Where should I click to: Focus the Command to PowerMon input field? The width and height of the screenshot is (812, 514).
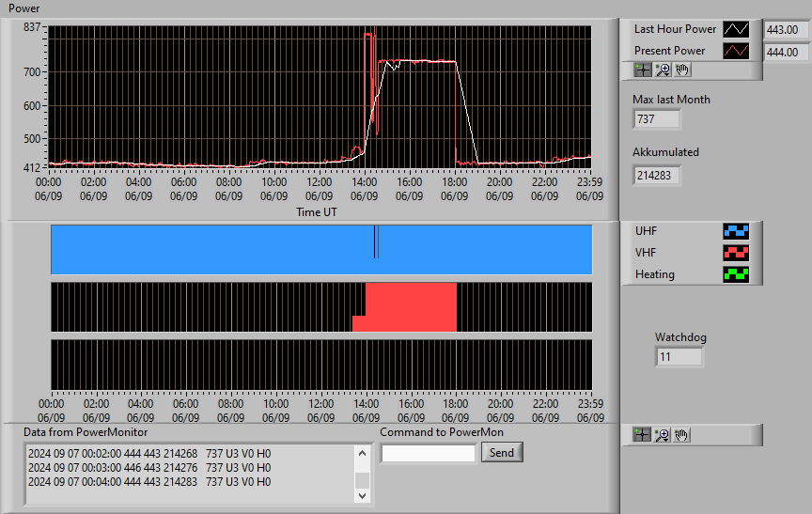[429, 454]
